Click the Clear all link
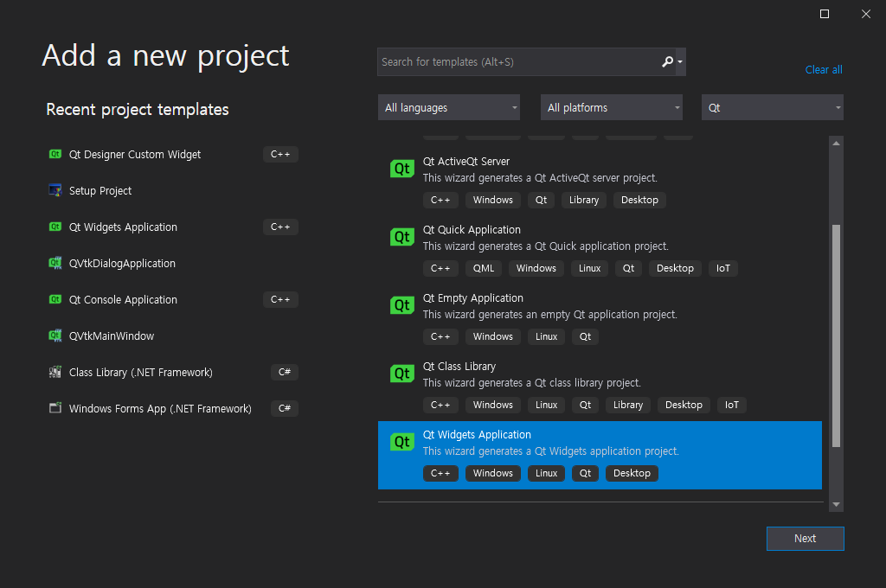This screenshot has height=588, width=886. [x=824, y=69]
